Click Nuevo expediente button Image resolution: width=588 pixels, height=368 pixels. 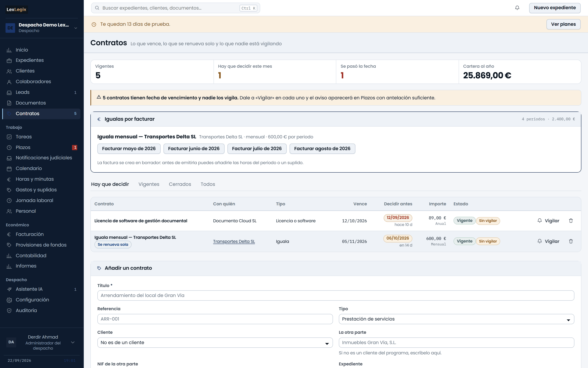(x=555, y=8)
